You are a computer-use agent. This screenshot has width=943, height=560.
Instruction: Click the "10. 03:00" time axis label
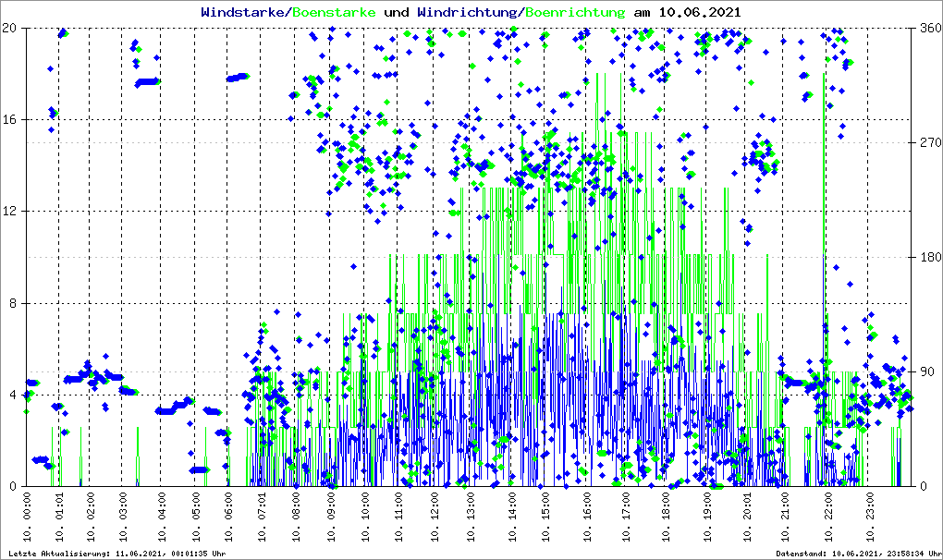click(123, 517)
